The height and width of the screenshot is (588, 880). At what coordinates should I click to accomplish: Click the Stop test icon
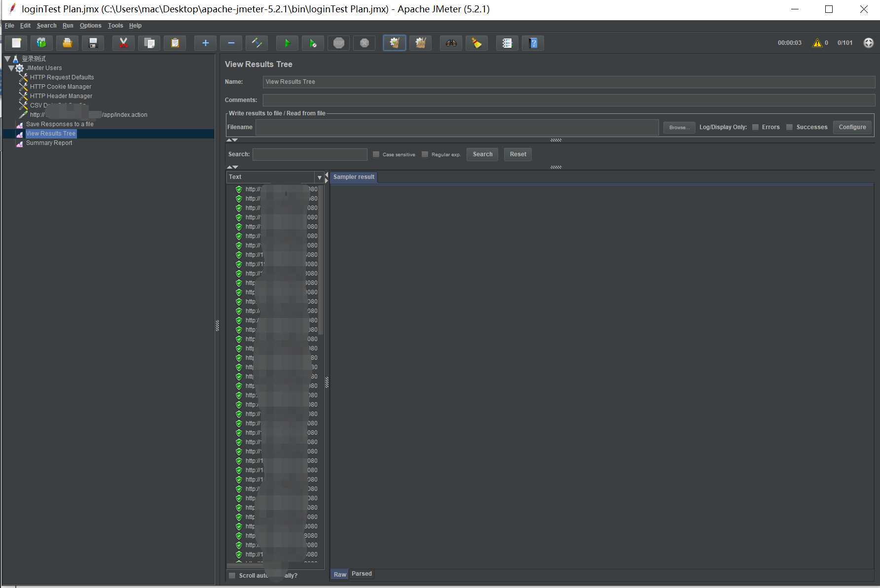tap(338, 43)
